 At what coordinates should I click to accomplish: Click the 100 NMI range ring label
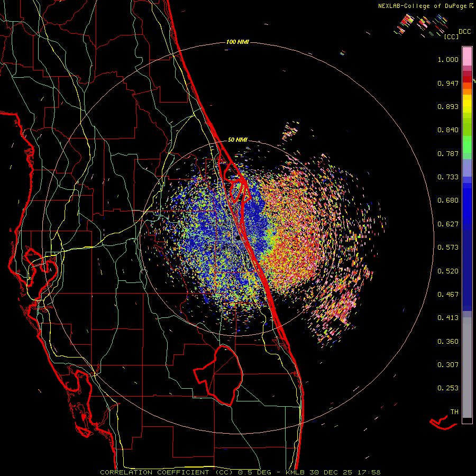(237, 42)
